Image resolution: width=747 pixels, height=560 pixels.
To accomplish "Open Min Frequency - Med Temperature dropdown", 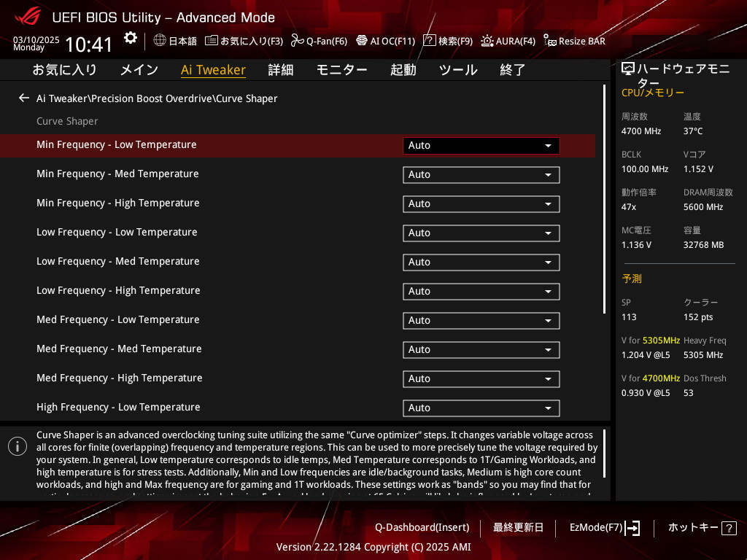I will click(x=481, y=175).
